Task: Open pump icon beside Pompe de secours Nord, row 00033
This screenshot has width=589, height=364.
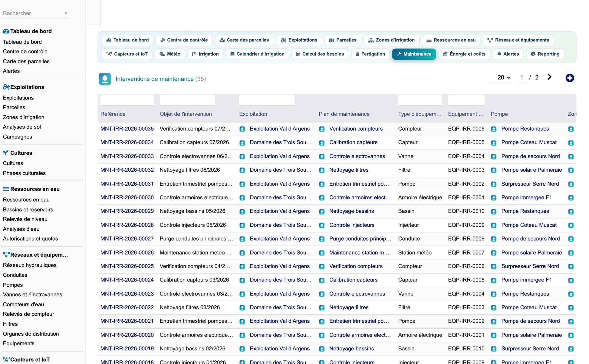Action: (x=494, y=157)
